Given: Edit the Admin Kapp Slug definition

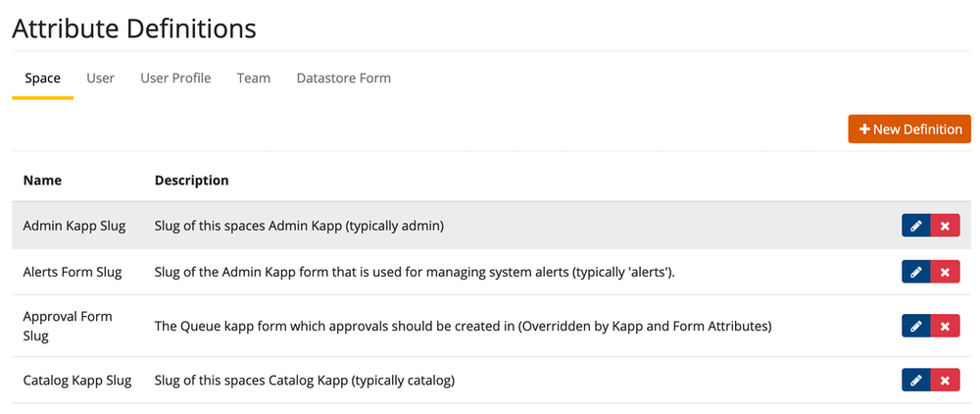Looking at the screenshot, I should [x=915, y=226].
